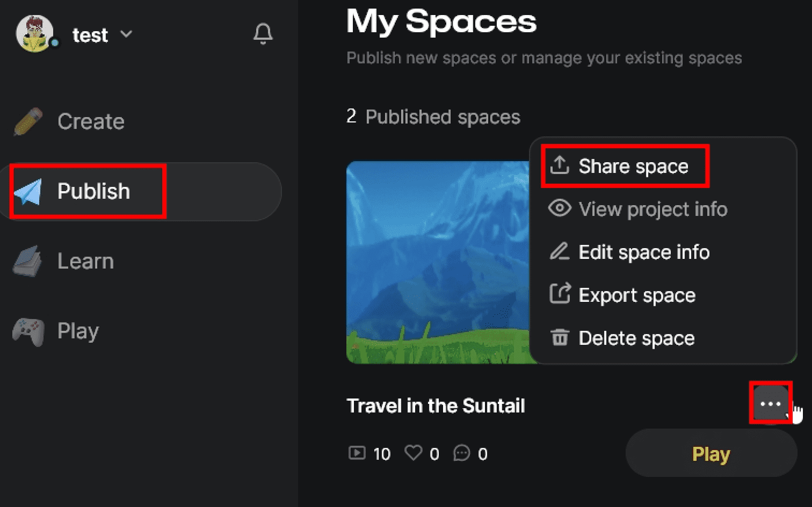Open notifications with the bell icon
The width and height of the screenshot is (812, 507).
pyautogui.click(x=263, y=34)
